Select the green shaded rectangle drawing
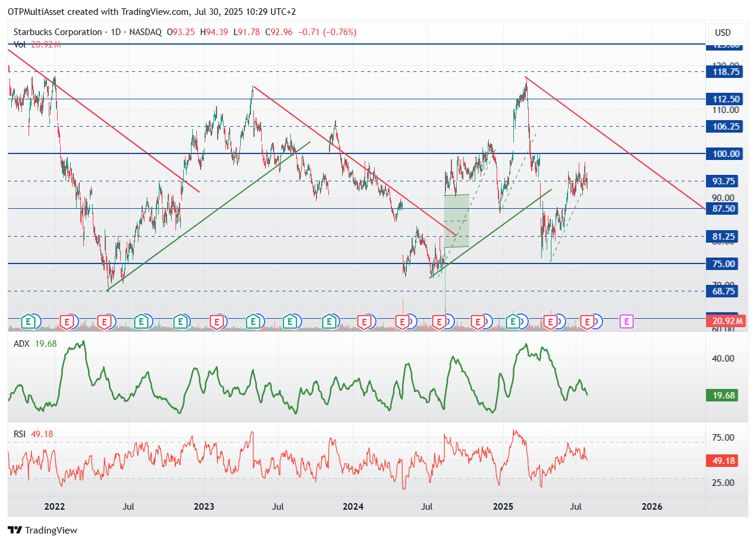 click(457, 221)
